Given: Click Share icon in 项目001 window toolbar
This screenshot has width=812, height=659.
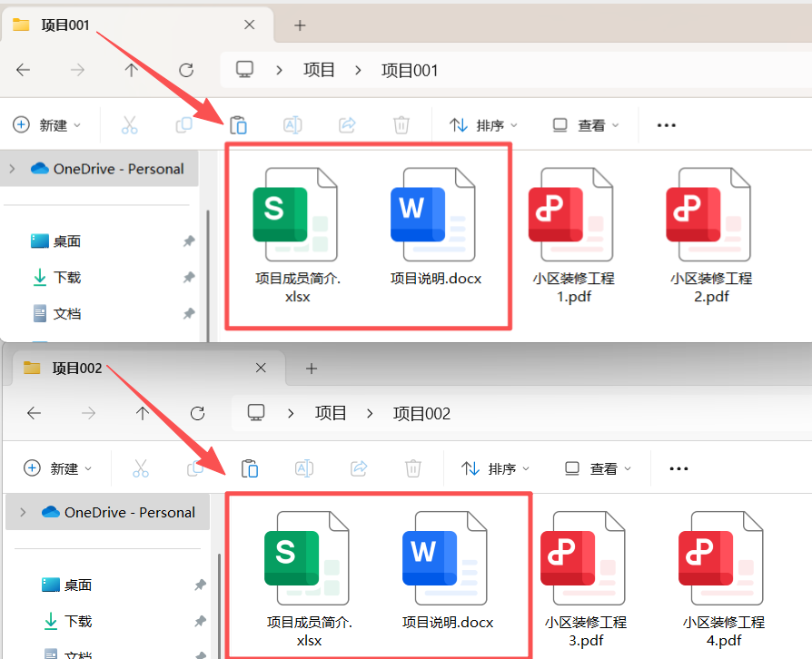Looking at the screenshot, I should pos(347,124).
